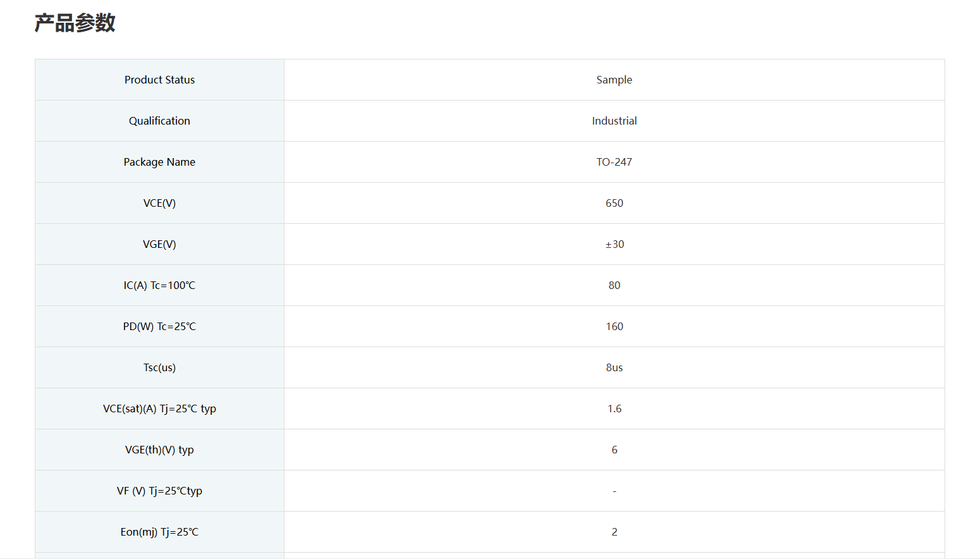Screen dimensions: 980x559
Task: Click the TO-247 package value
Action: pyautogui.click(x=614, y=162)
